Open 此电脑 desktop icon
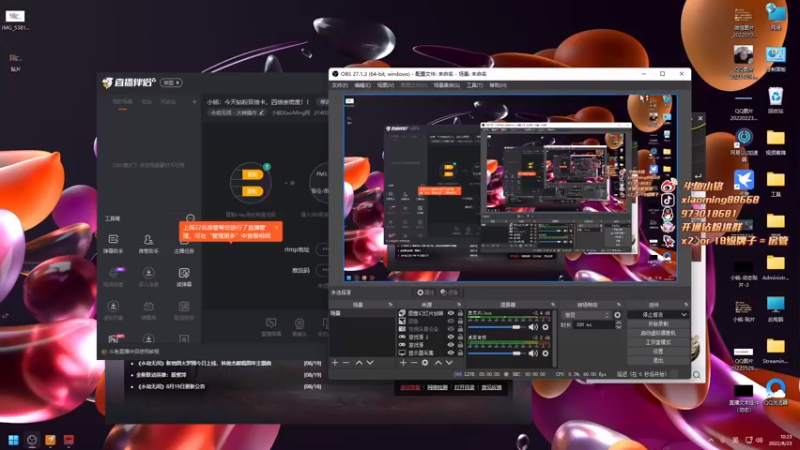The image size is (800, 450). click(x=776, y=309)
